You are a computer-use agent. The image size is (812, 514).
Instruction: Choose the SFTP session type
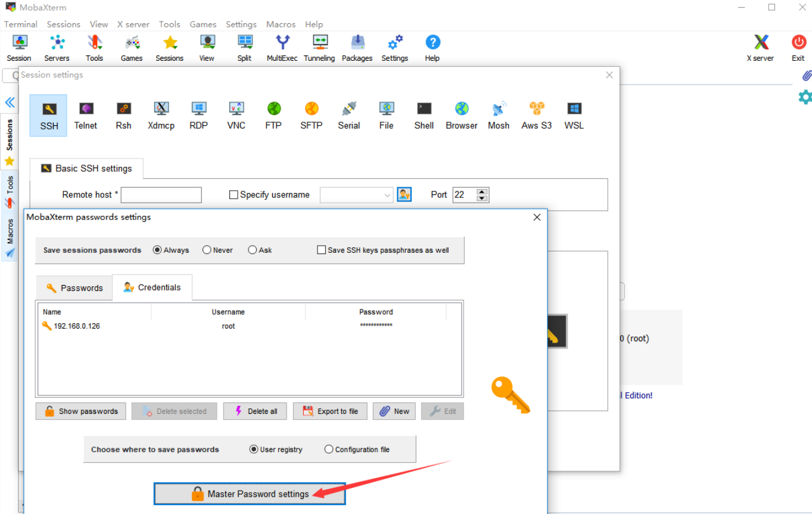point(312,116)
